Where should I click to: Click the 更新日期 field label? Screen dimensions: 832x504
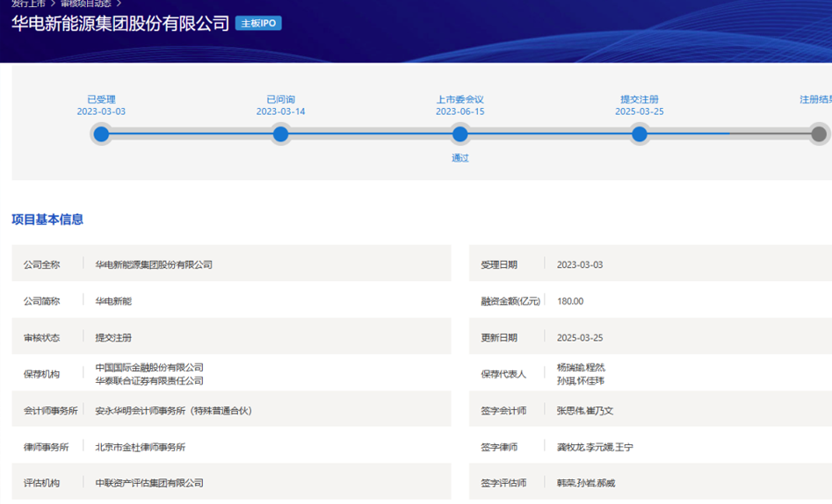[x=499, y=337]
